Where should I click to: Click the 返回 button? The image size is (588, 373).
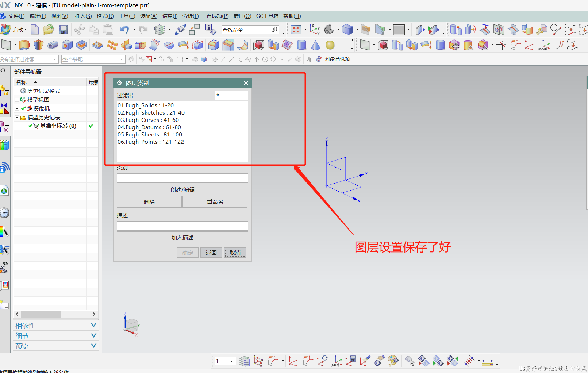[211, 253]
